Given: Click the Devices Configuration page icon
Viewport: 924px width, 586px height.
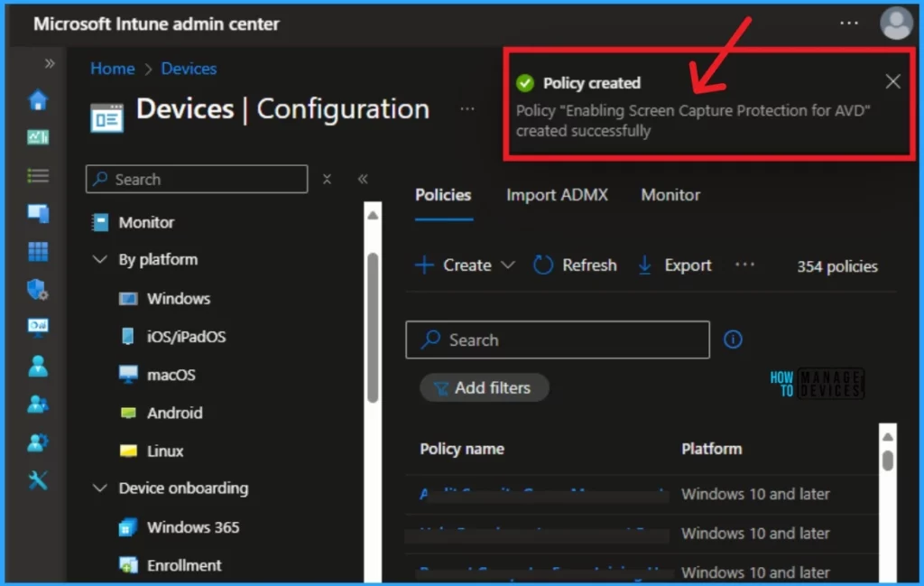Looking at the screenshot, I should point(106,118).
